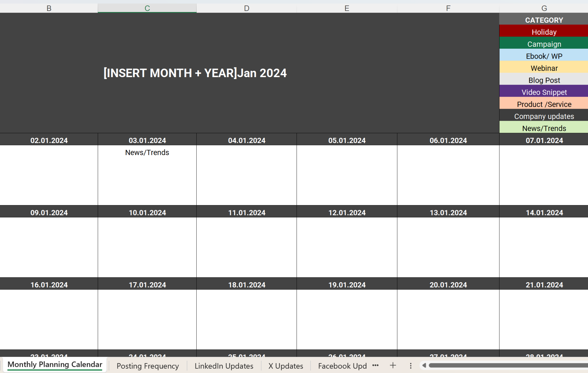Click the blue Ebook/ WP category cell
Image resolution: width=588 pixels, height=373 pixels.
pyautogui.click(x=544, y=56)
